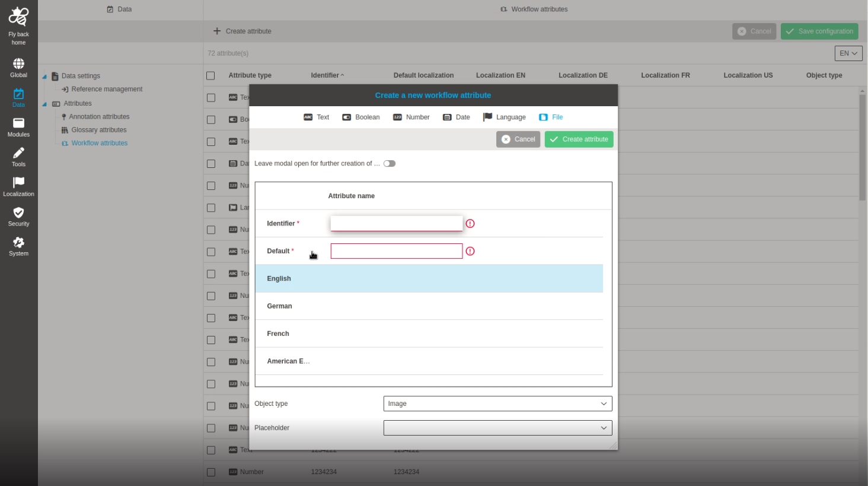Select the English localization row
Viewport: 868px width, 486px height.
[429, 278]
